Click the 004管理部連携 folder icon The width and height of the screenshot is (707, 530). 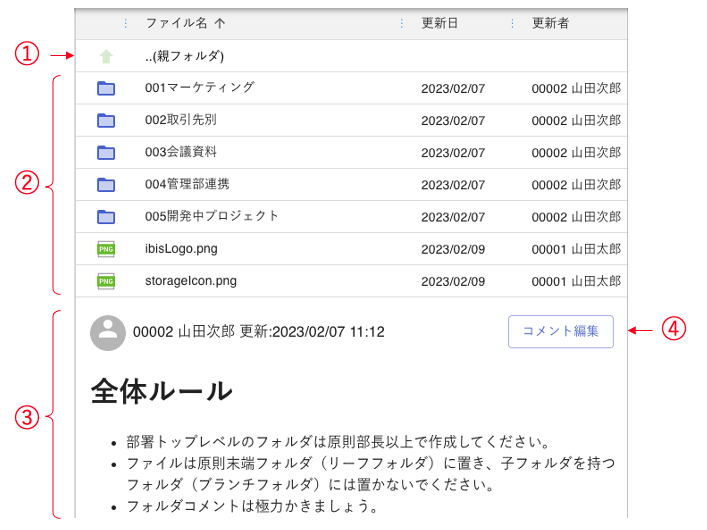[x=106, y=184]
